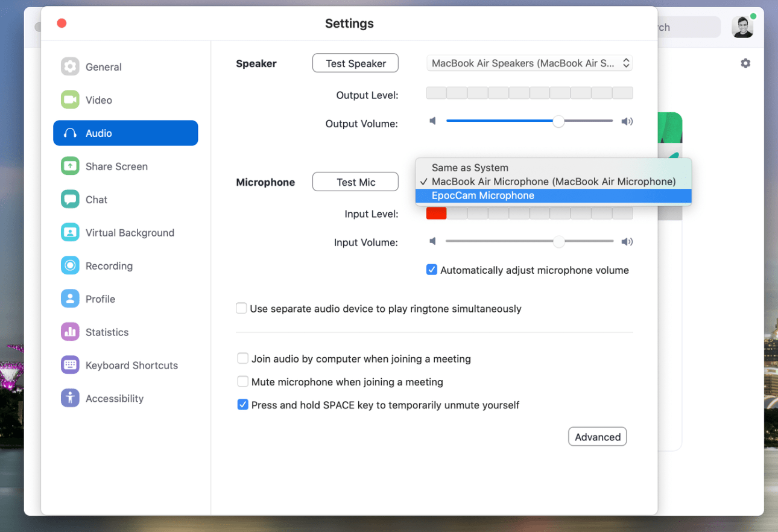This screenshot has width=778, height=532.
Task: Choose EpocCam Microphone from list
Action: 482,196
